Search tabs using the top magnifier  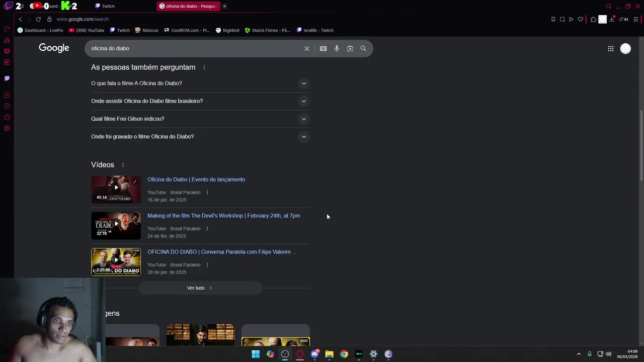click(608, 6)
